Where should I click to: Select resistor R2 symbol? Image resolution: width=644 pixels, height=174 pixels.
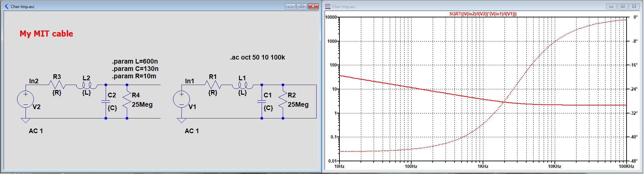283,99
